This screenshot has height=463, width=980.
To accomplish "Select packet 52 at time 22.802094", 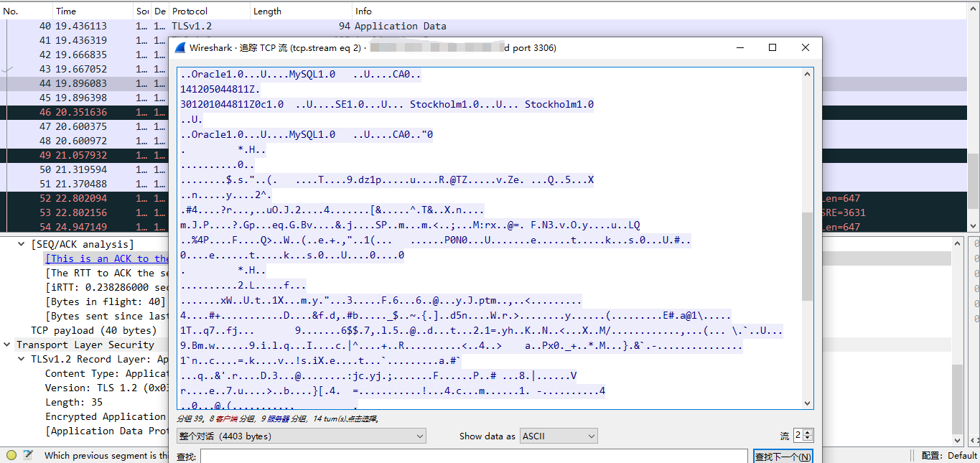I will click(85, 198).
